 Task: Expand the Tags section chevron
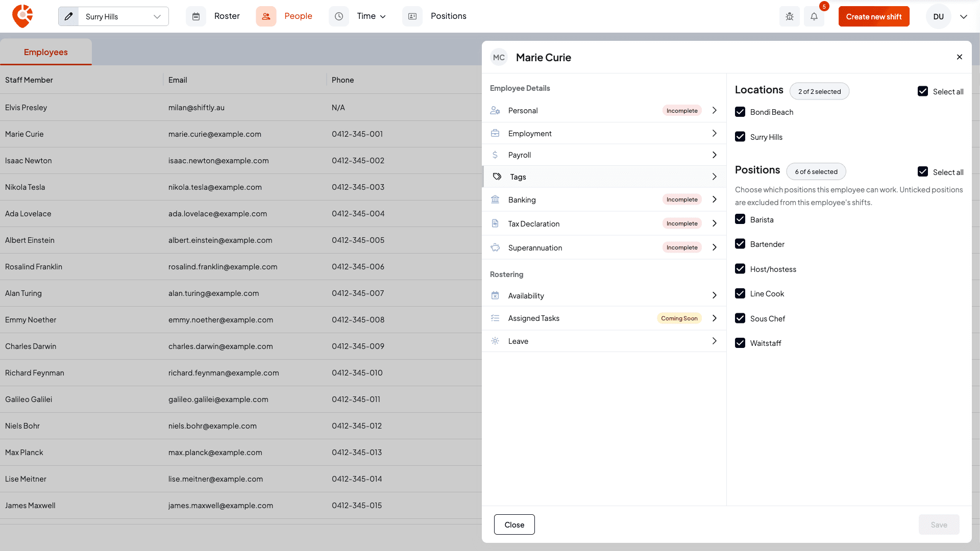(x=715, y=177)
